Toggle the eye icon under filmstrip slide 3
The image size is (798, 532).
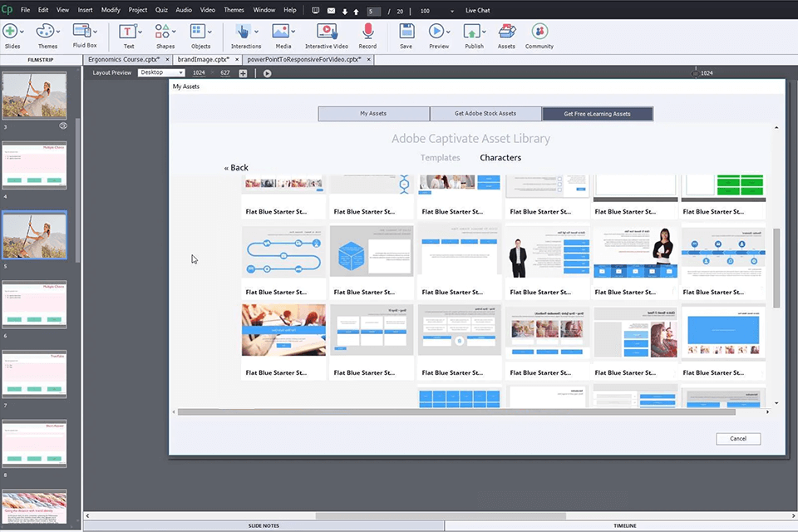coord(63,126)
